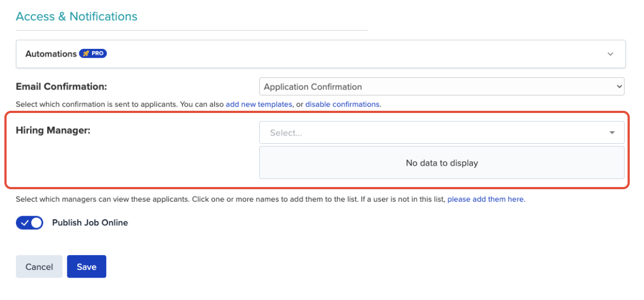
Task: Follow the "disable confirmations" link
Action: [x=342, y=104]
